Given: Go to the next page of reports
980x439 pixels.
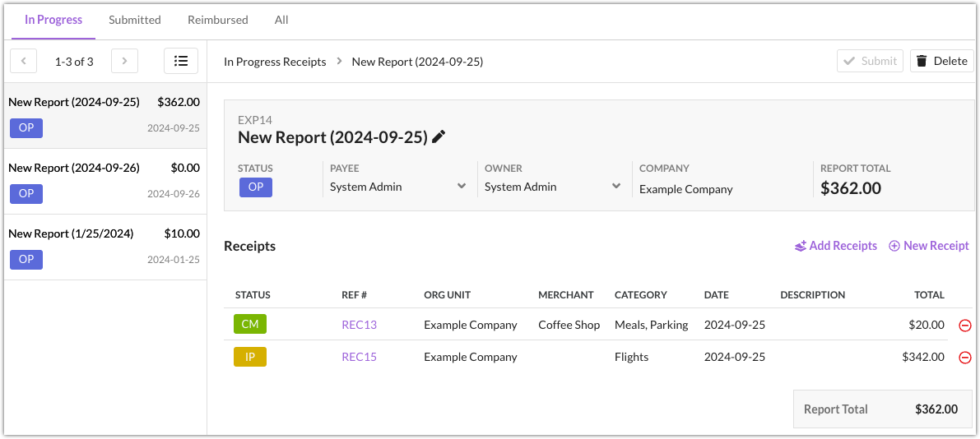Looking at the screenshot, I should click(x=124, y=61).
